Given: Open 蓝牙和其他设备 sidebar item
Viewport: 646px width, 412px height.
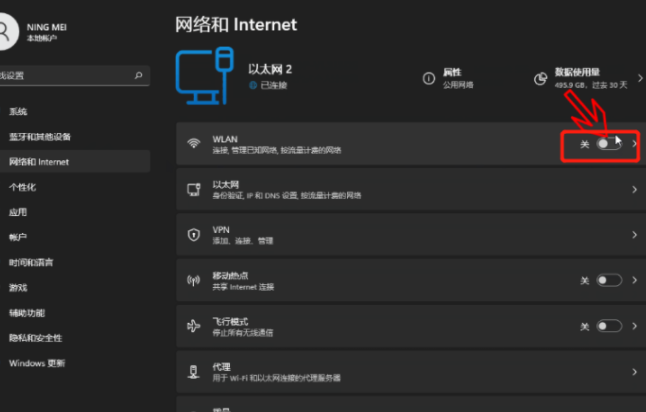Looking at the screenshot, I should 40,136.
